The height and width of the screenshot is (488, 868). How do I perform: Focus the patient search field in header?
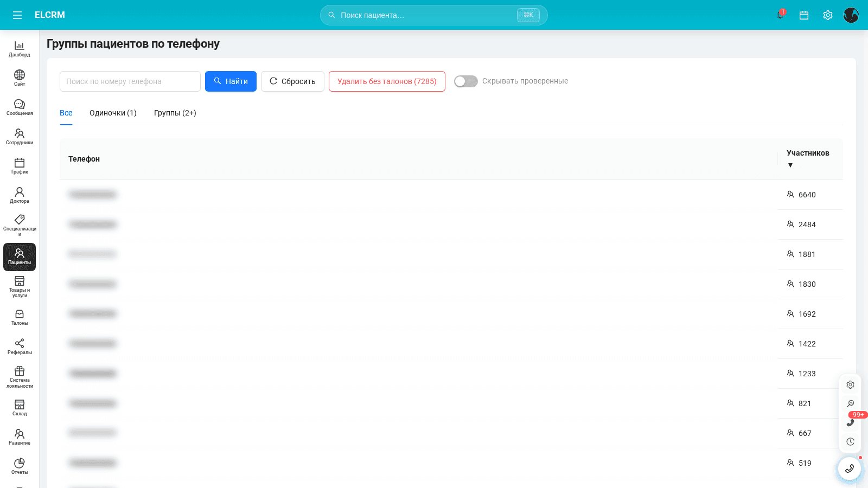[x=434, y=15]
